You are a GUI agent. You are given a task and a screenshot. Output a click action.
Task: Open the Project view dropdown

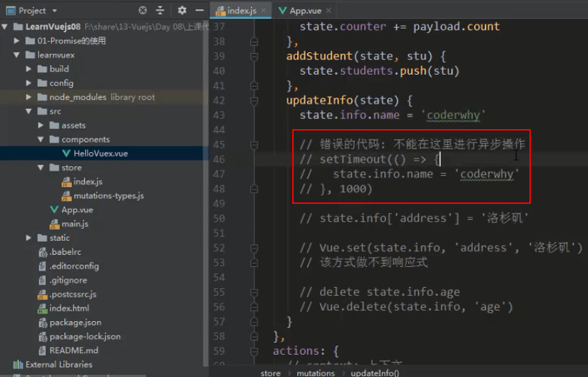point(54,11)
